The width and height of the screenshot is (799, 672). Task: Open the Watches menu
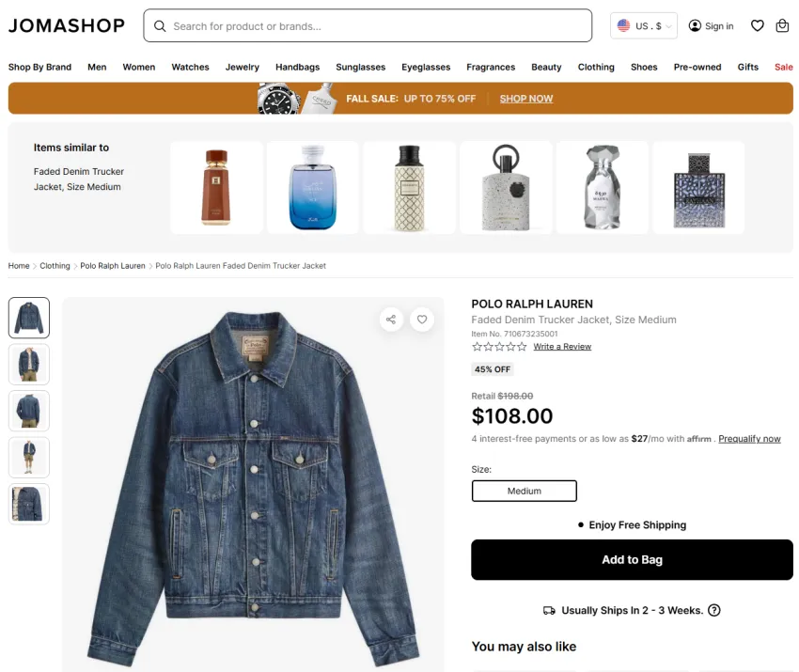pos(190,67)
